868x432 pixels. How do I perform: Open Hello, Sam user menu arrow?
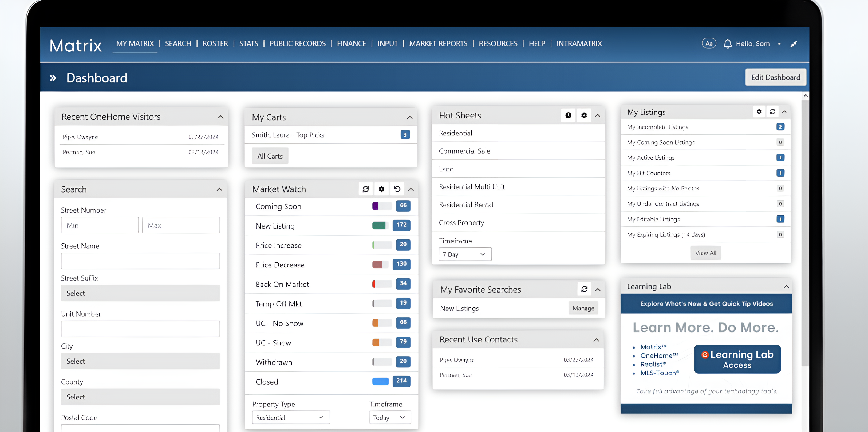[779, 44]
